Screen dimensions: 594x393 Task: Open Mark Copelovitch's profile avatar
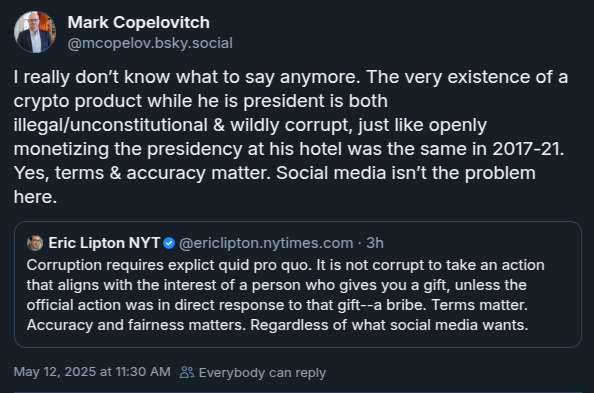[35, 32]
